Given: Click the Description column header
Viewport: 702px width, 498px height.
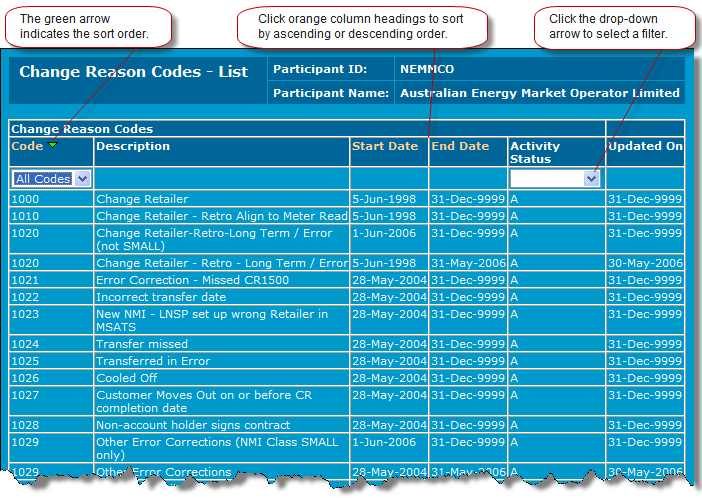Looking at the screenshot, I should tap(133, 146).
